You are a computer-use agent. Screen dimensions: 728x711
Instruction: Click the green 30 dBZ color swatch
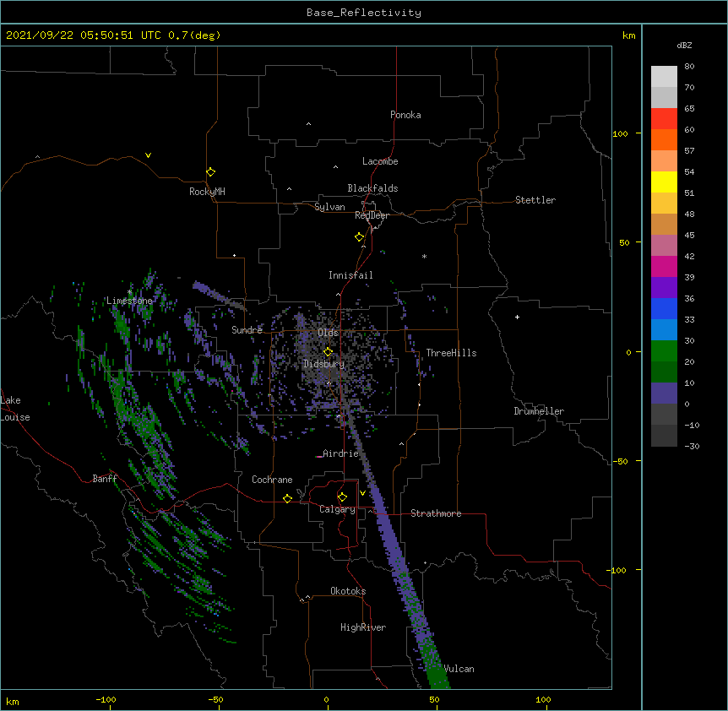point(664,351)
